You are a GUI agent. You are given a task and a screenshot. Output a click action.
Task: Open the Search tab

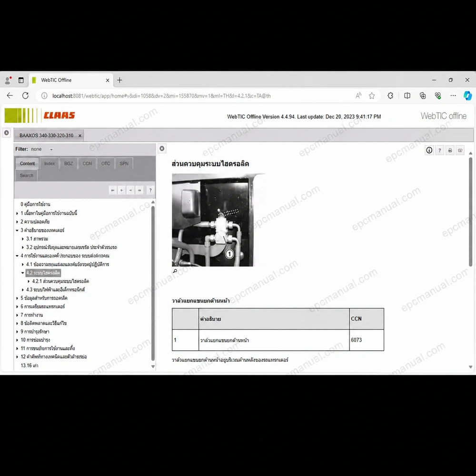click(x=27, y=176)
